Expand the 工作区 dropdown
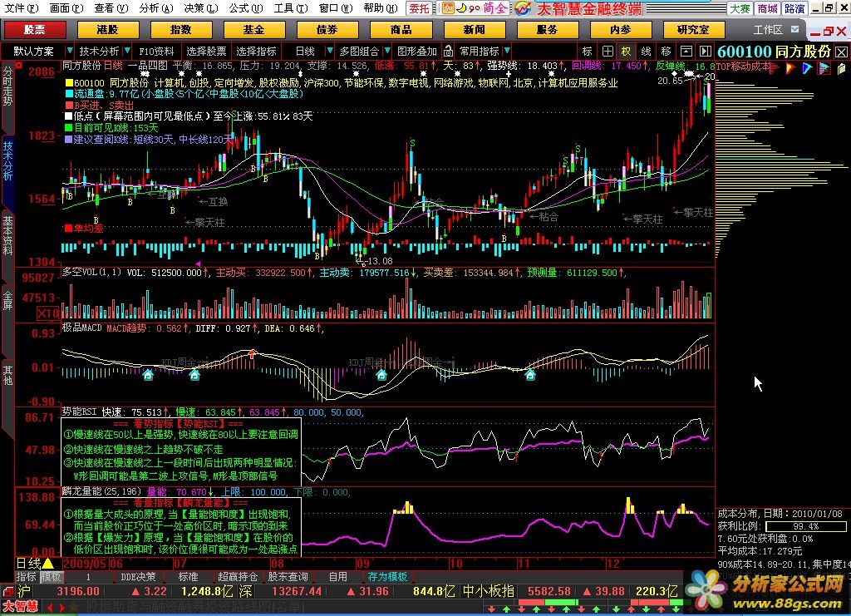Image resolution: width=851 pixels, height=616 pixels. (x=795, y=29)
